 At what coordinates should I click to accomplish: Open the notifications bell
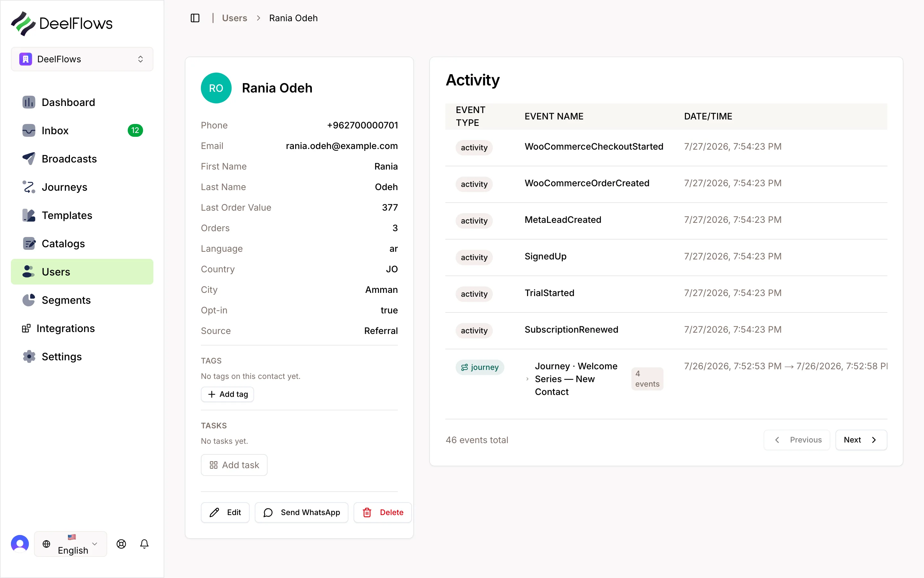pyautogui.click(x=144, y=544)
